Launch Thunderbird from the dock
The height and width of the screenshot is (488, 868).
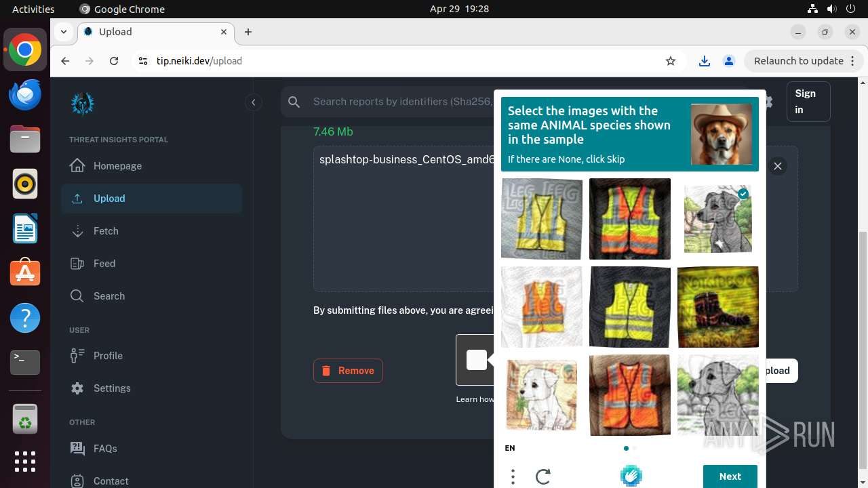[25, 95]
